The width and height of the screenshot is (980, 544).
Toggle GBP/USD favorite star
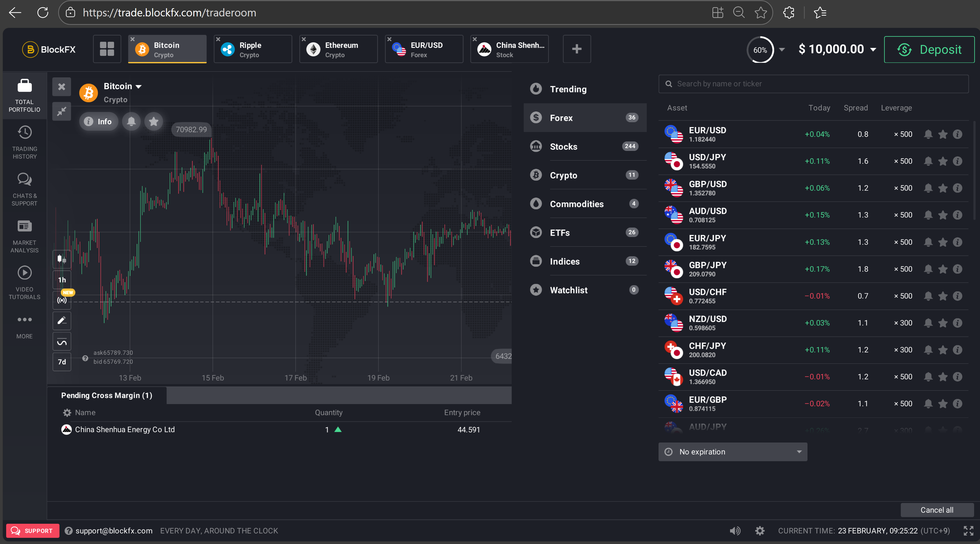click(943, 188)
